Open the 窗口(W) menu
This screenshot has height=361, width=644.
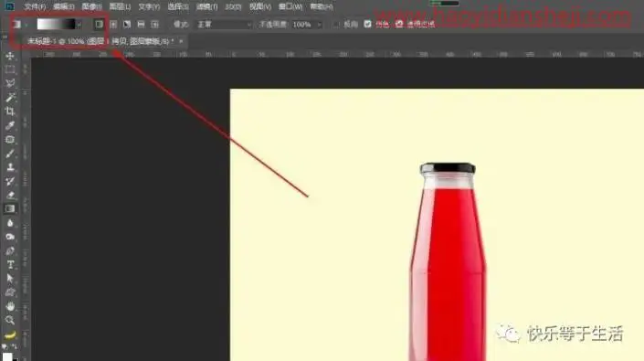point(290,6)
